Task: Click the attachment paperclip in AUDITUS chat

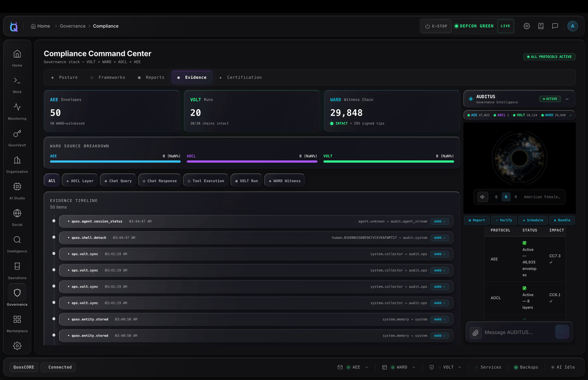Action: [476, 332]
